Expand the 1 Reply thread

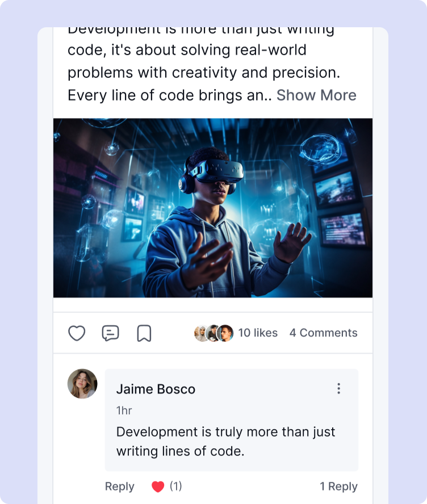[338, 486]
